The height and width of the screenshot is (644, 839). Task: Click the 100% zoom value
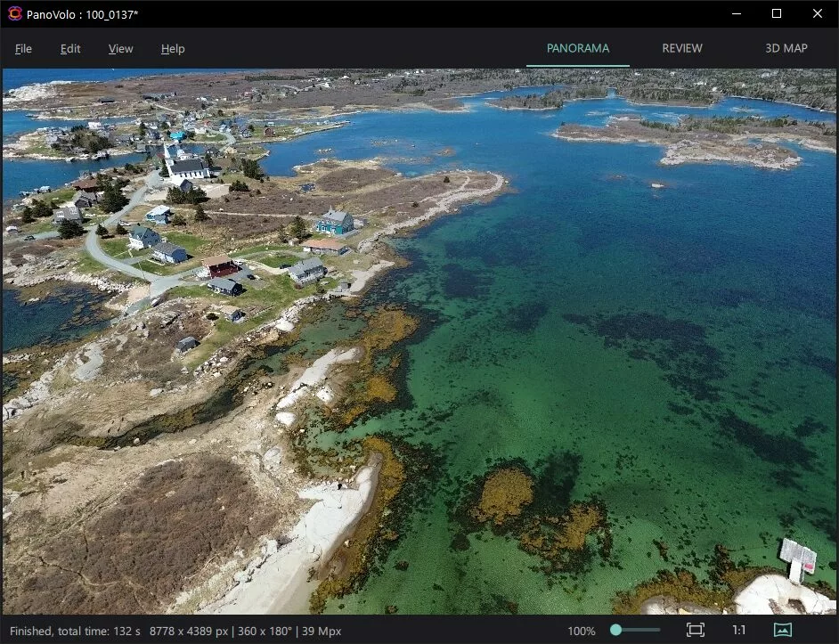click(x=582, y=632)
